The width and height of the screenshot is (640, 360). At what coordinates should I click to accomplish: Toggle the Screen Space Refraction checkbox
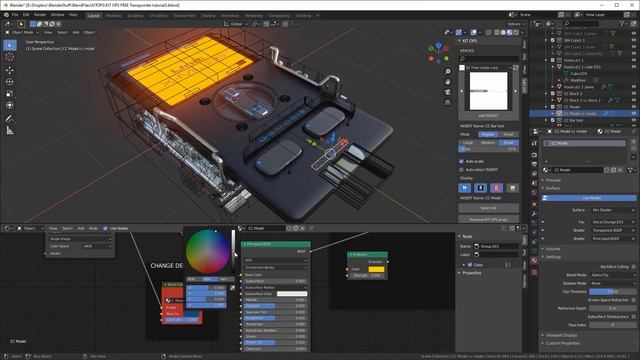click(x=634, y=300)
